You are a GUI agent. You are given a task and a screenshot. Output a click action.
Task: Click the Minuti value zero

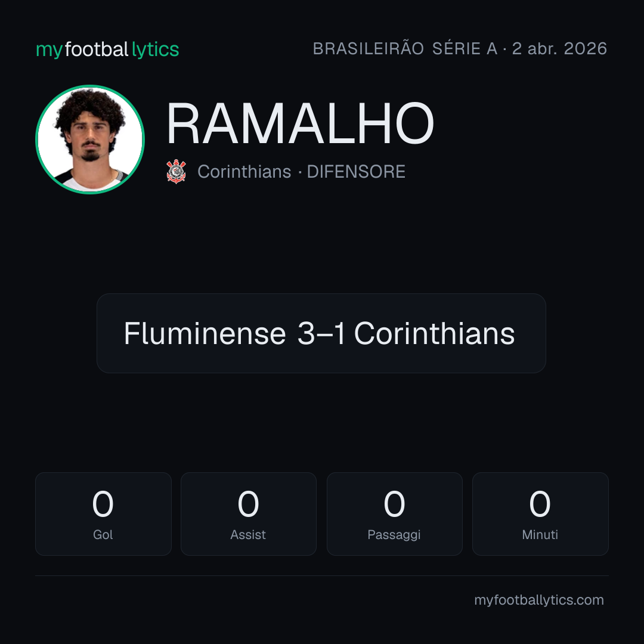point(540,504)
